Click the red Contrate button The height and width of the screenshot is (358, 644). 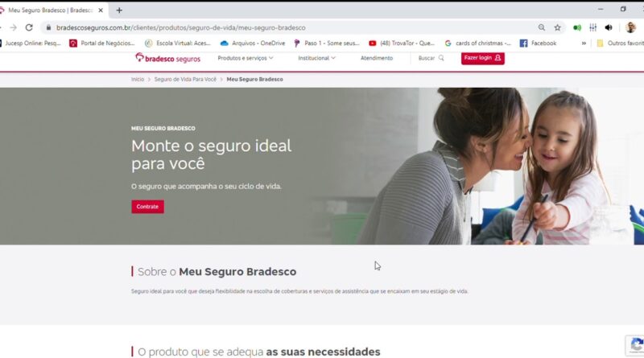point(147,207)
